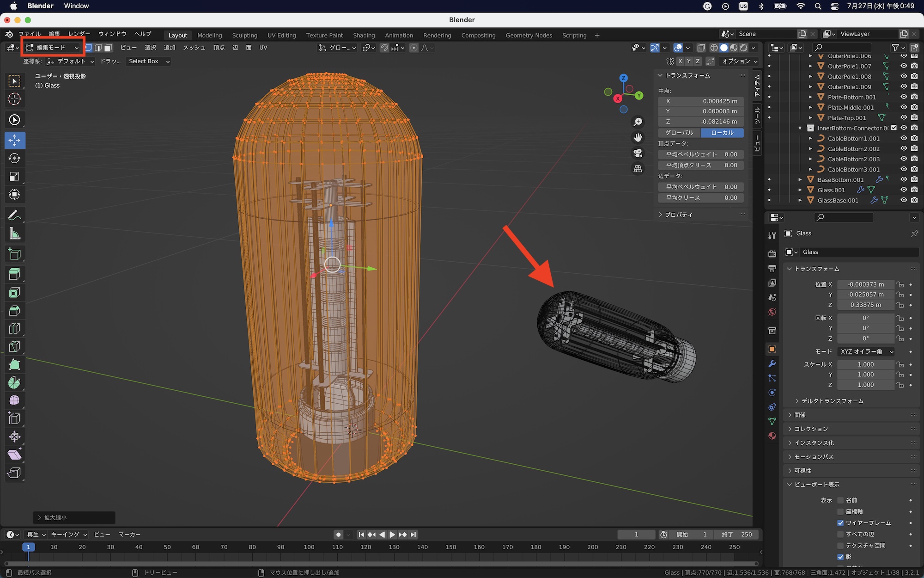Screen dimensions: 924x578
Task: Click the グローバル transform button
Action: pyautogui.click(x=679, y=133)
